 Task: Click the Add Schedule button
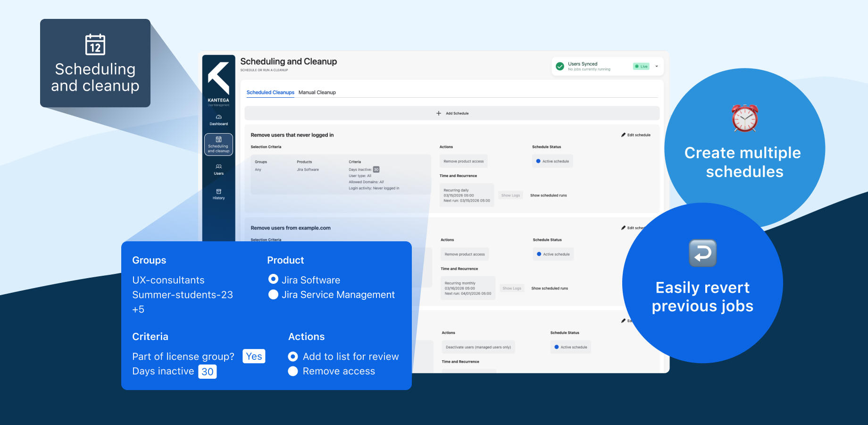(x=452, y=113)
